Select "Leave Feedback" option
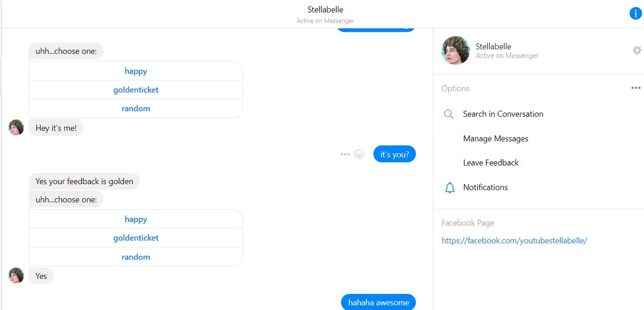 click(491, 163)
